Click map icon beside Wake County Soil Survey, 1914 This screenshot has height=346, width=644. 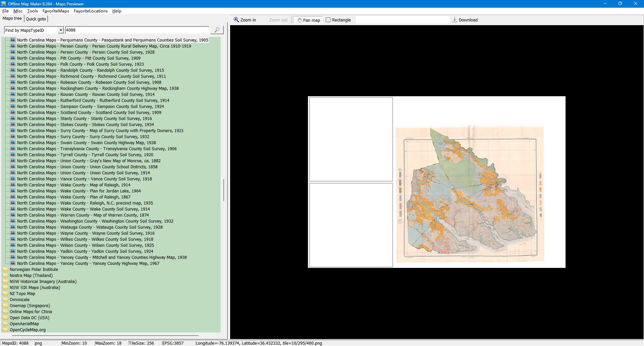[x=13, y=209]
